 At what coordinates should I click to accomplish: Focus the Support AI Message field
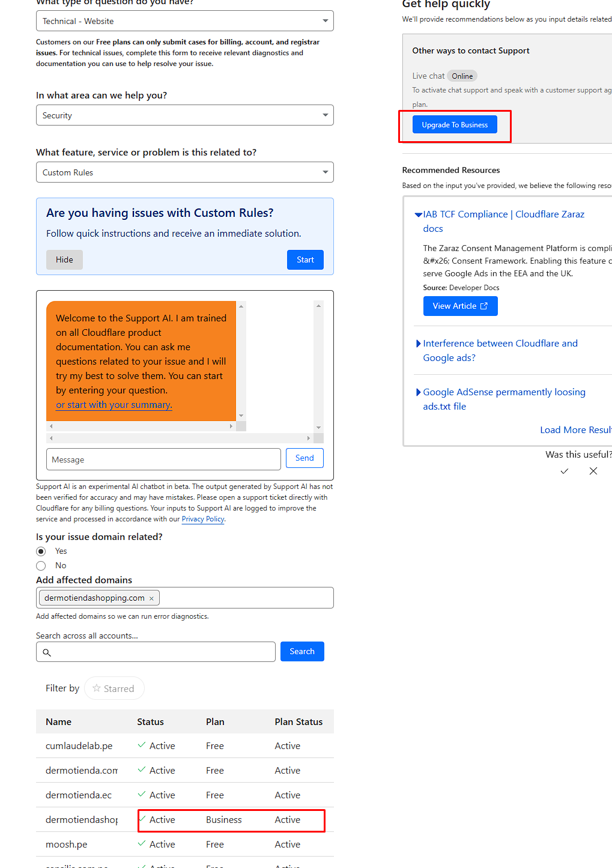click(x=163, y=460)
